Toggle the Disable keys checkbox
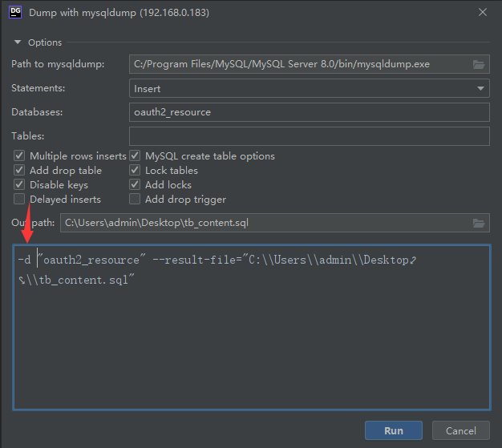This screenshot has height=448, width=502. (x=19, y=184)
